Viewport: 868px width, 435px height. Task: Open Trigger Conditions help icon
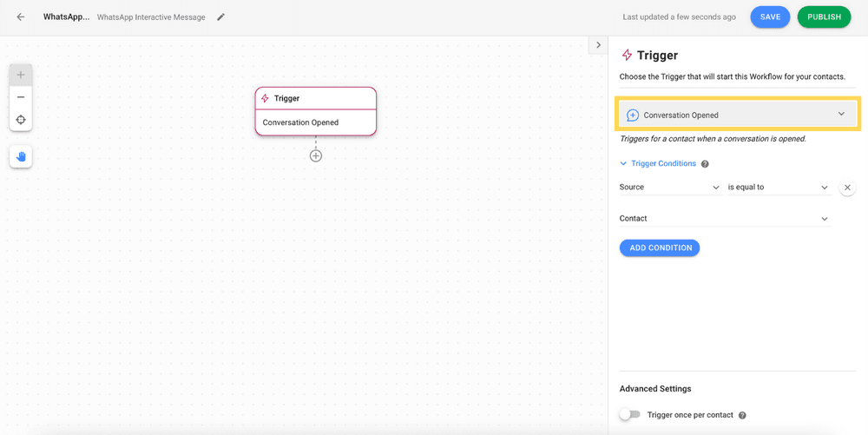pyautogui.click(x=705, y=164)
